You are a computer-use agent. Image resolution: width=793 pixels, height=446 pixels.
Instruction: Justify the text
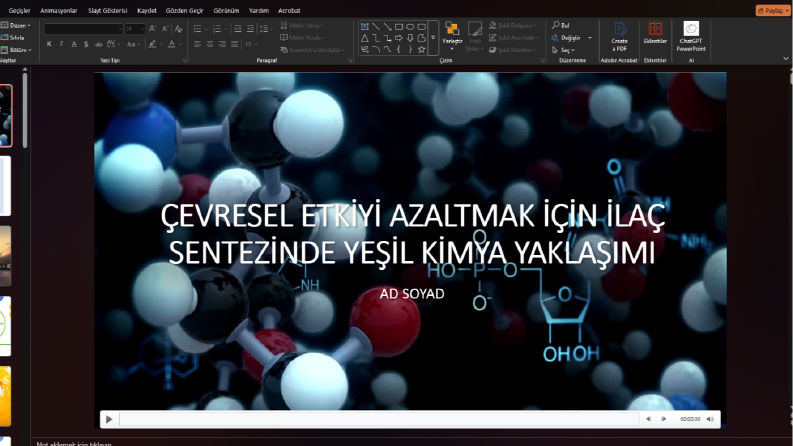tap(234, 44)
